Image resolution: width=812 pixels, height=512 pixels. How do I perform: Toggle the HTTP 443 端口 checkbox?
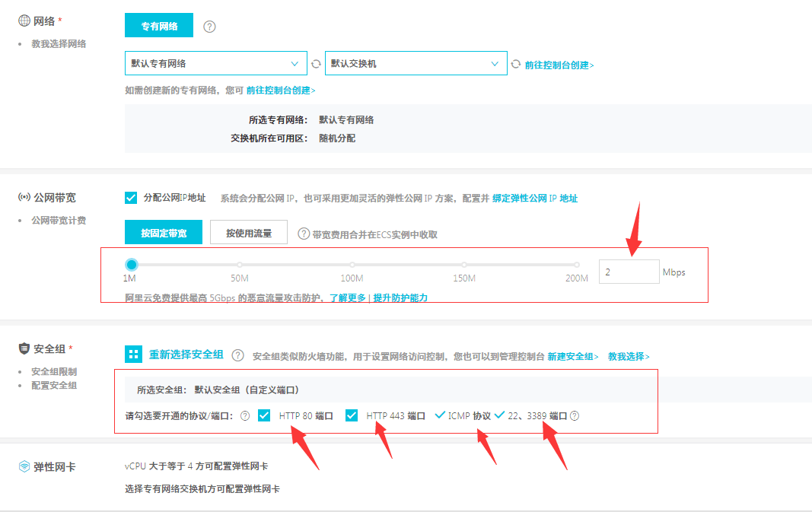(352, 415)
